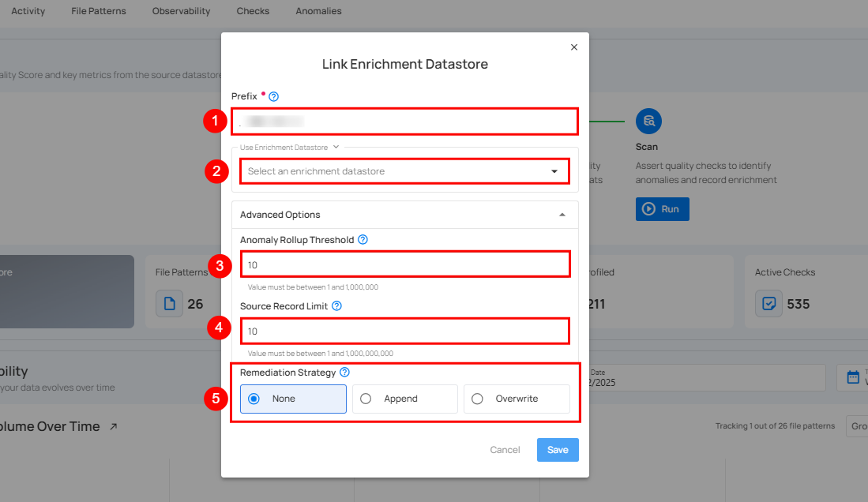The width and height of the screenshot is (868, 502).
Task: Switch to the Activity tab
Action: 28,11
